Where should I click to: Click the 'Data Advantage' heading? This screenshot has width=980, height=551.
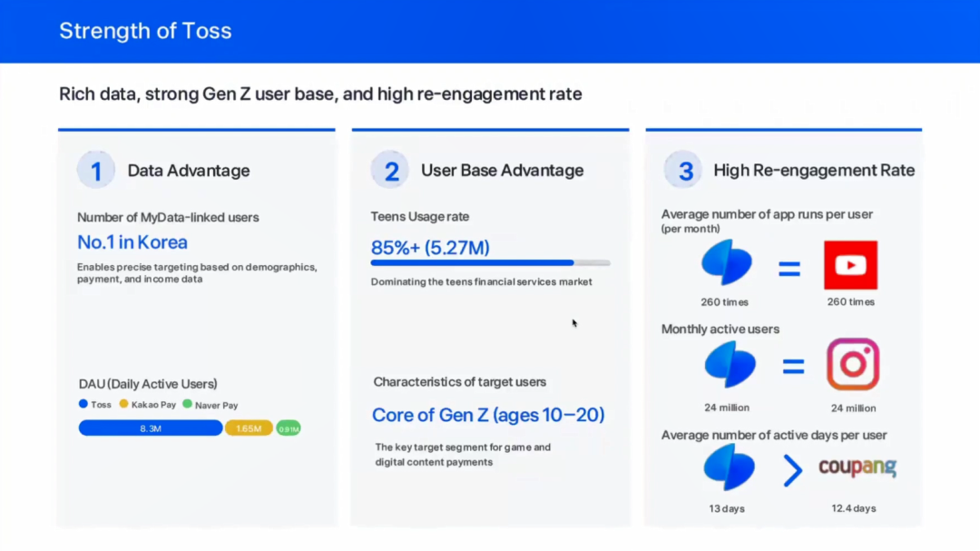(x=189, y=170)
